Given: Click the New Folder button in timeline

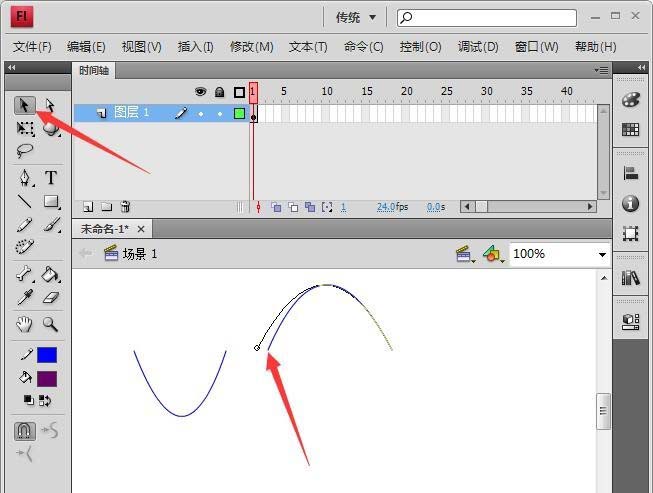Looking at the screenshot, I should pyautogui.click(x=107, y=207).
